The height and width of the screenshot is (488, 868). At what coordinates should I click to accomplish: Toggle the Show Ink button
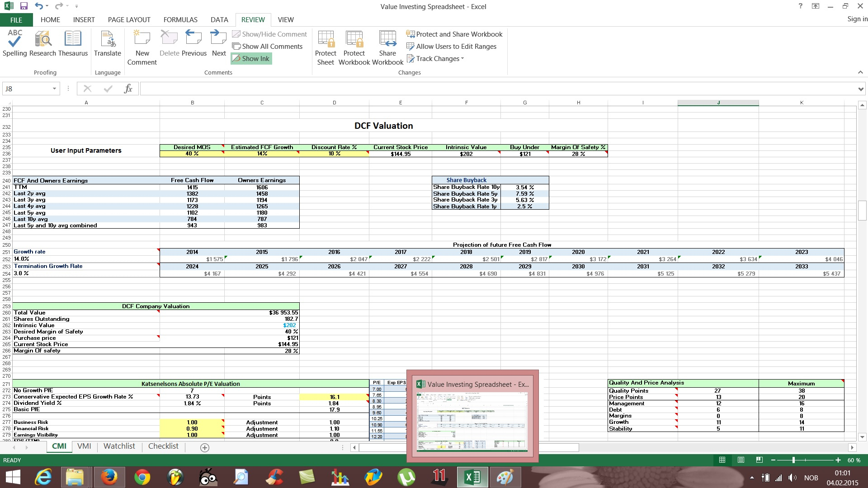pos(251,58)
